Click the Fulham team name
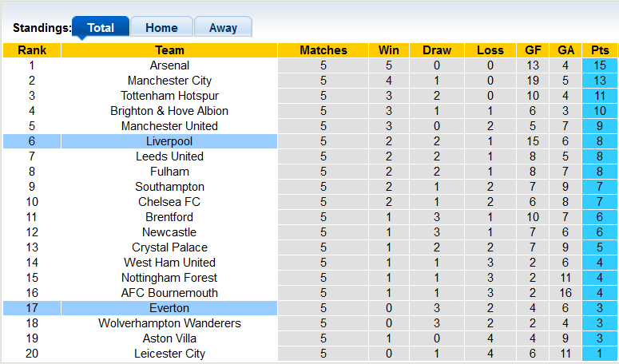Screen dimensions: 619x364 [x=169, y=172]
